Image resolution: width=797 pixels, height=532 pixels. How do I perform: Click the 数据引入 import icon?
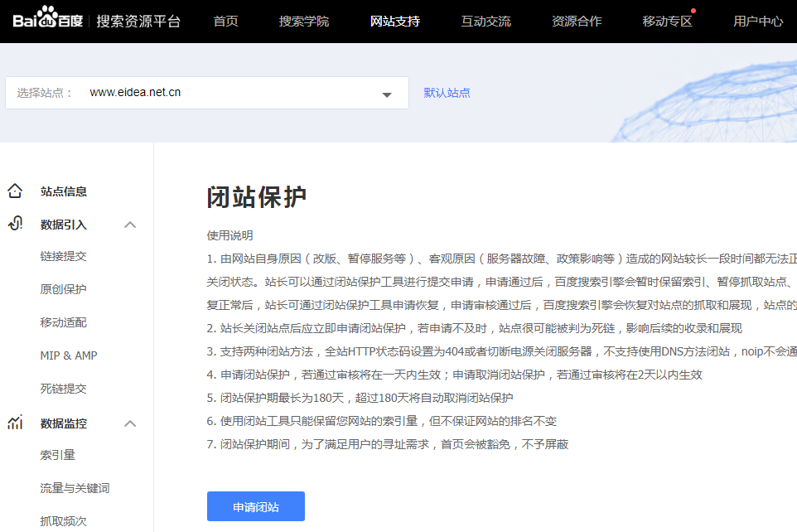(15, 224)
